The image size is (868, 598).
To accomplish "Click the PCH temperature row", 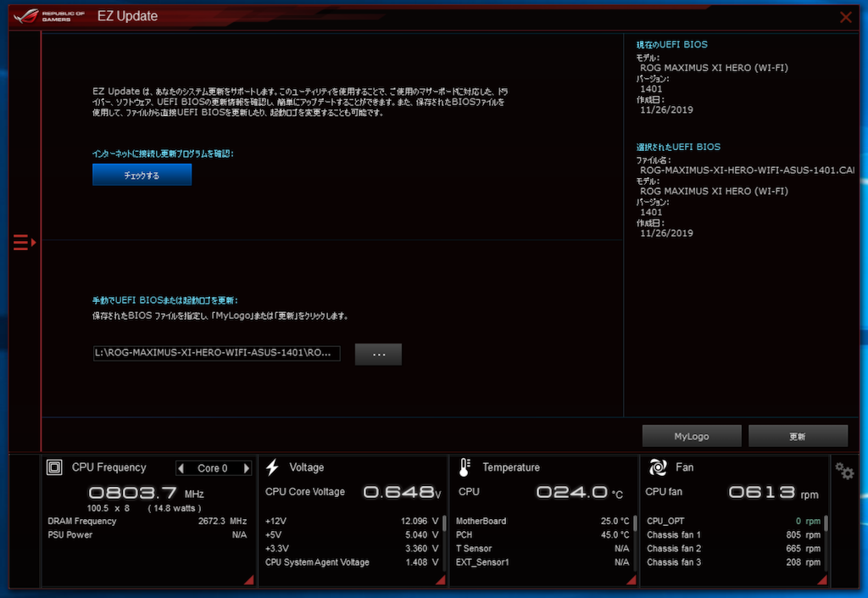I will 542,535.
